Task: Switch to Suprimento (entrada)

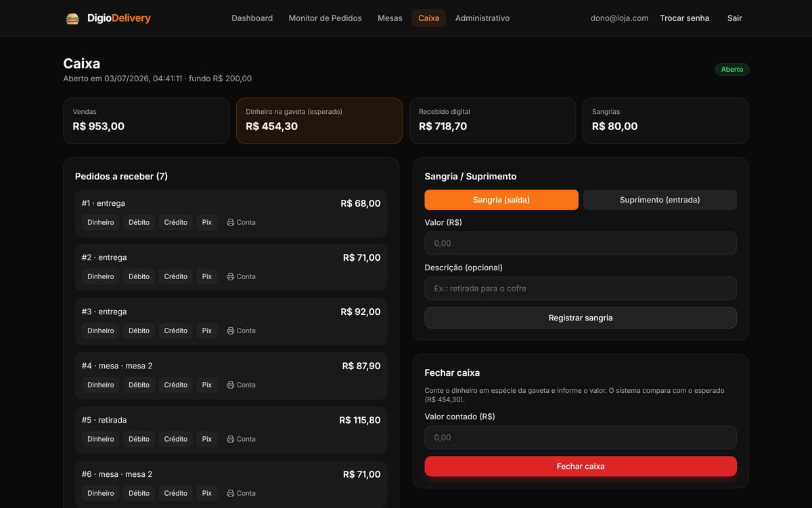Action: 660,200
